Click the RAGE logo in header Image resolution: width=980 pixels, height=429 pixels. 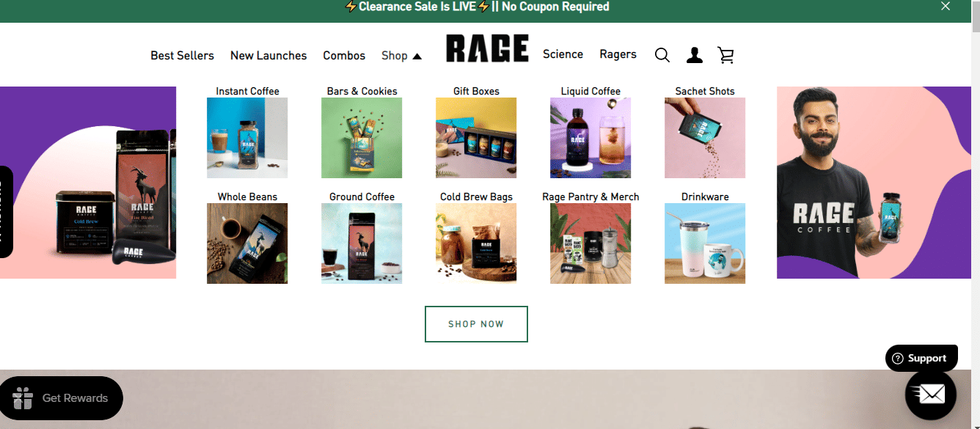(x=487, y=49)
